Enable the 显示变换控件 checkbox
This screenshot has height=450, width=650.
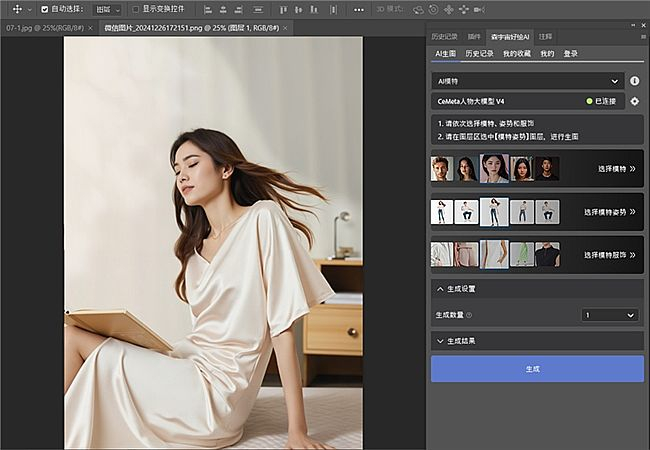(x=134, y=9)
